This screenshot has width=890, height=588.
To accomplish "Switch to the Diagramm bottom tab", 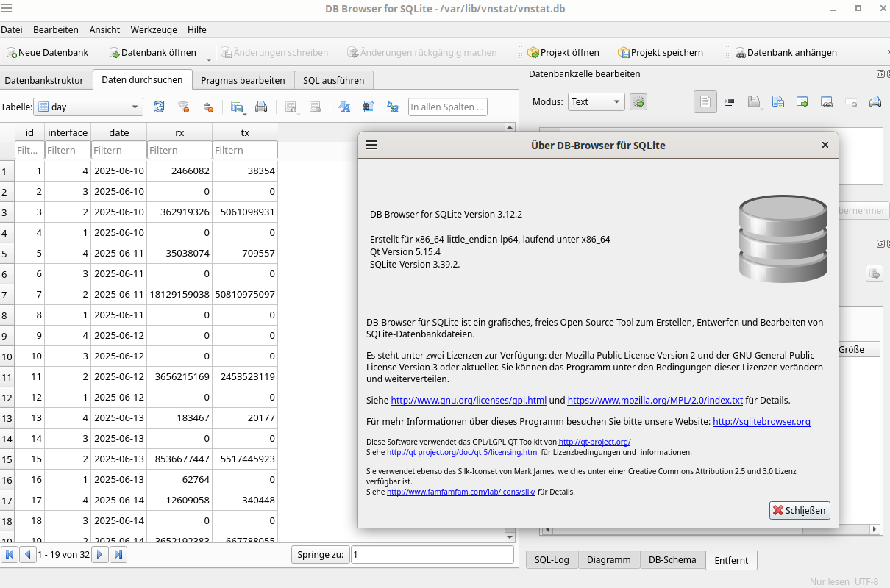I will tap(609, 560).
